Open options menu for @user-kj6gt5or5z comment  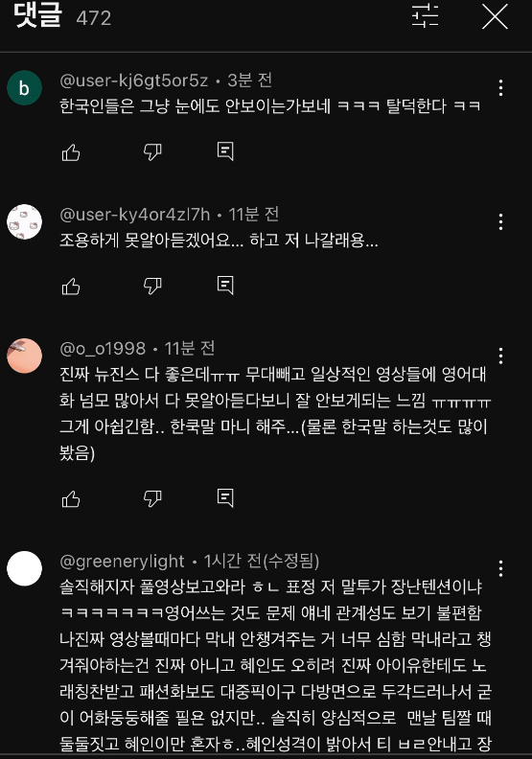coord(500,88)
